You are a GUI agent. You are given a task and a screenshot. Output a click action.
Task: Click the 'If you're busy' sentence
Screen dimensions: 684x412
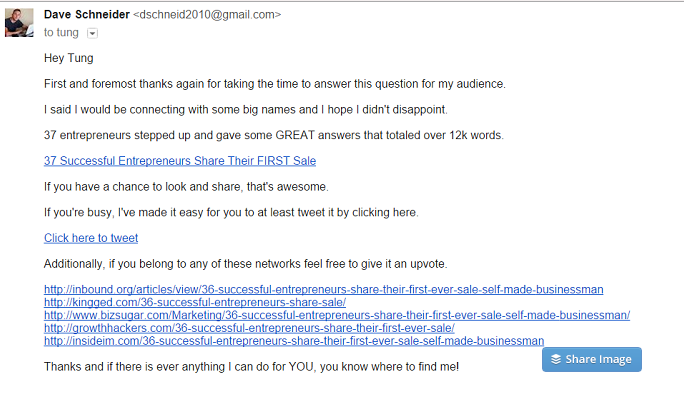(x=231, y=212)
